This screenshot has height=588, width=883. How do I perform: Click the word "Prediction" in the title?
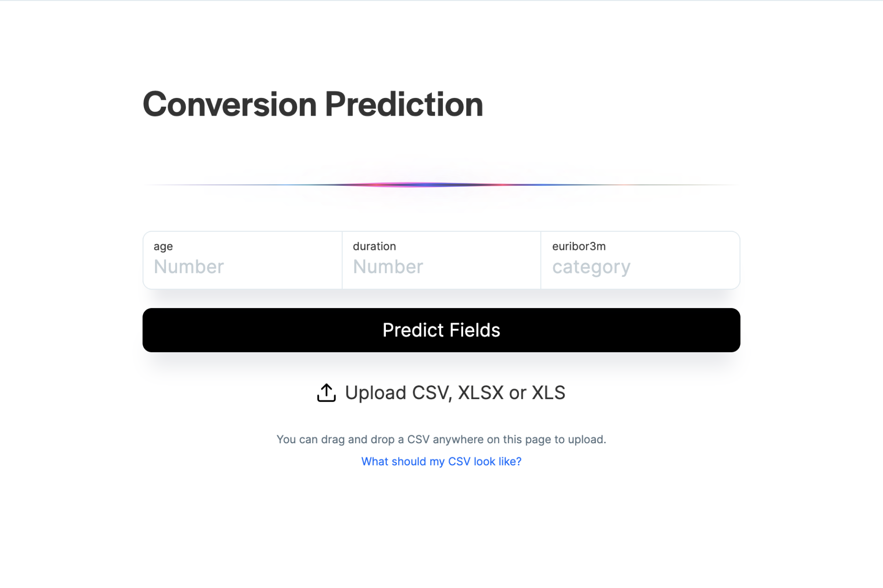404,104
